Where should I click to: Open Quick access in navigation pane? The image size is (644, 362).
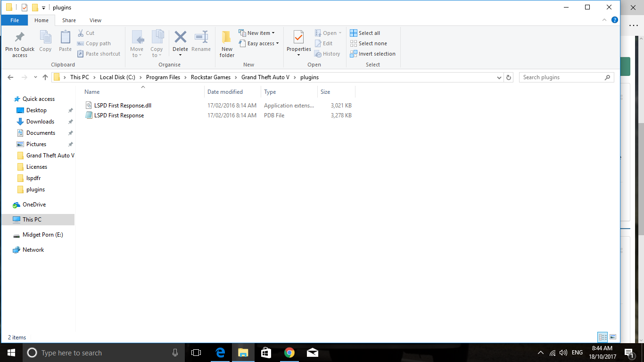(x=39, y=99)
